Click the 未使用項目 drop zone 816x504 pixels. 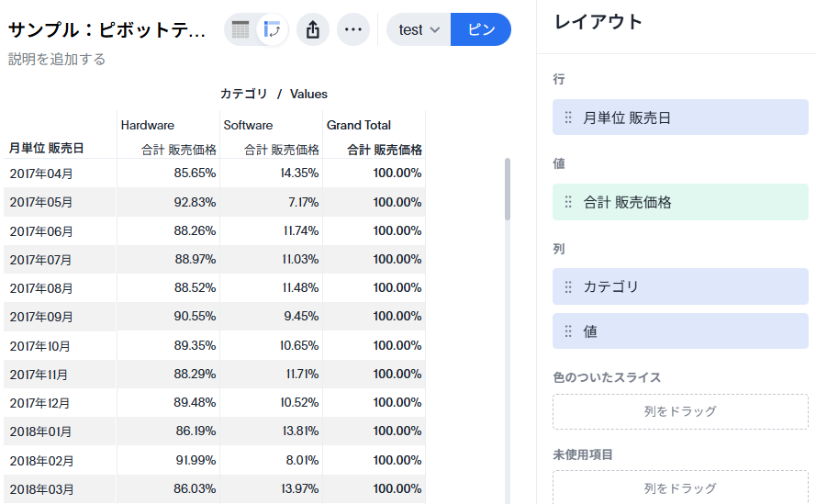click(680, 487)
